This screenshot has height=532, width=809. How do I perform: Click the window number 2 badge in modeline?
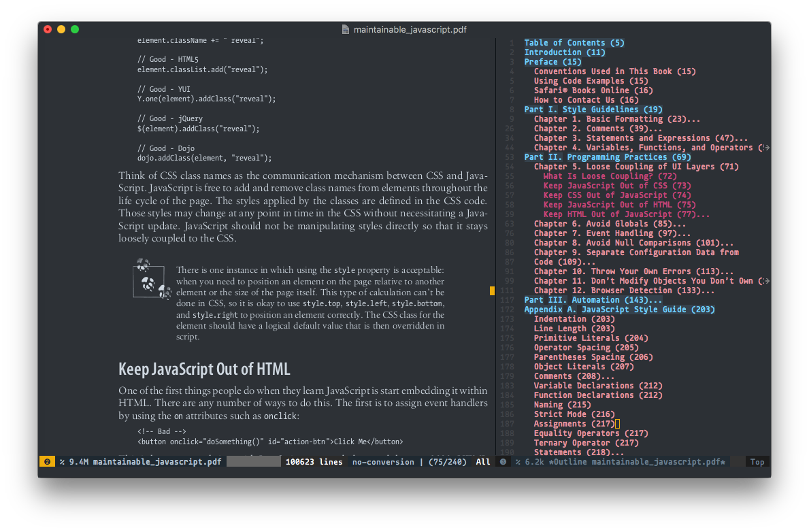(47, 462)
